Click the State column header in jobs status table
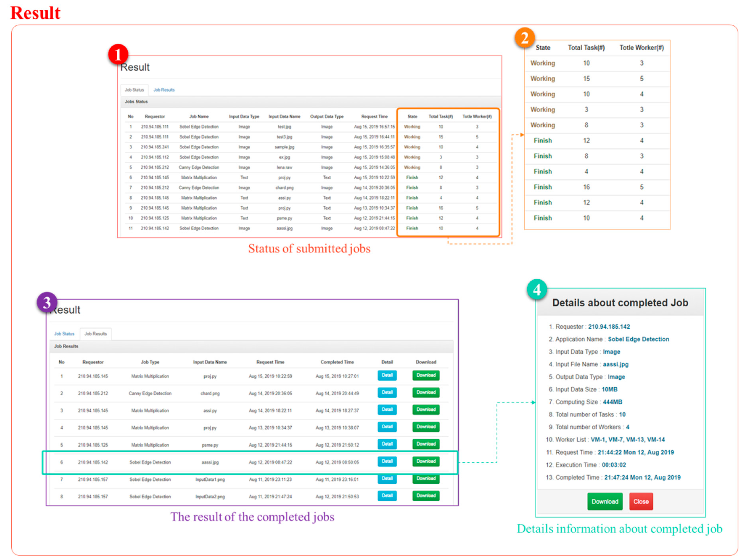 (x=412, y=116)
